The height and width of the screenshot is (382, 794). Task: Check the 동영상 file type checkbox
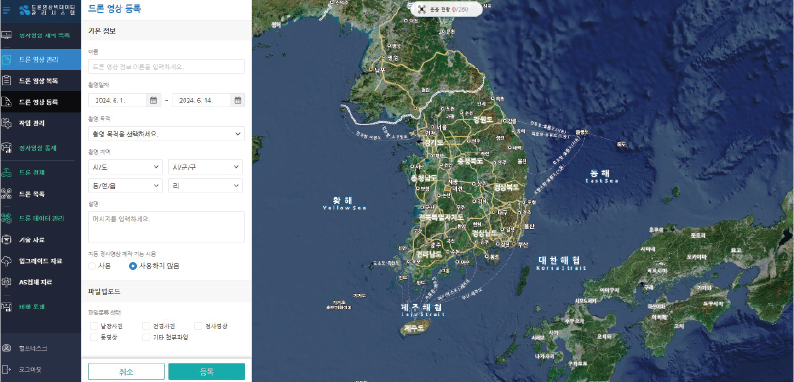tap(94, 337)
